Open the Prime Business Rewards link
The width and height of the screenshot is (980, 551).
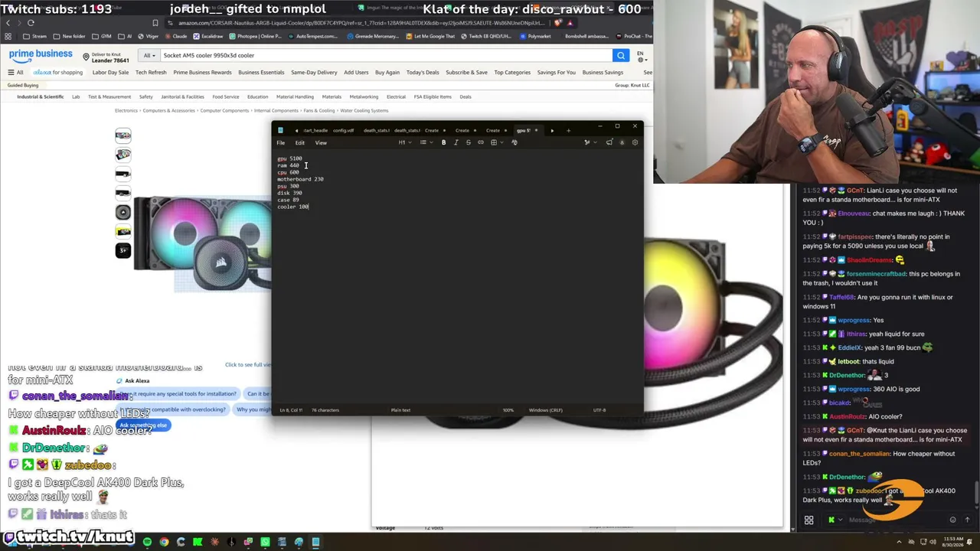coord(202,73)
